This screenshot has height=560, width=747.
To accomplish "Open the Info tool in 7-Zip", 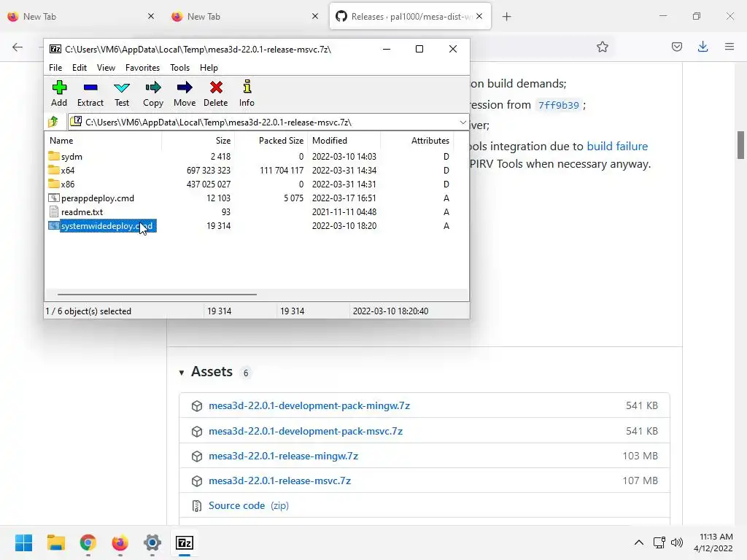I will pyautogui.click(x=247, y=93).
